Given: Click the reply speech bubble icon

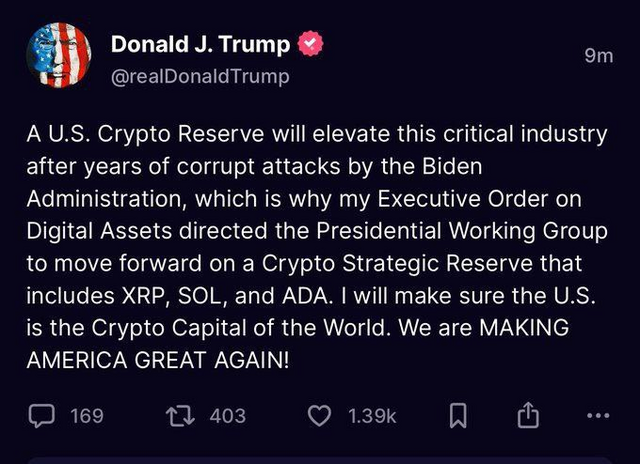Looking at the screenshot, I should tap(43, 414).
